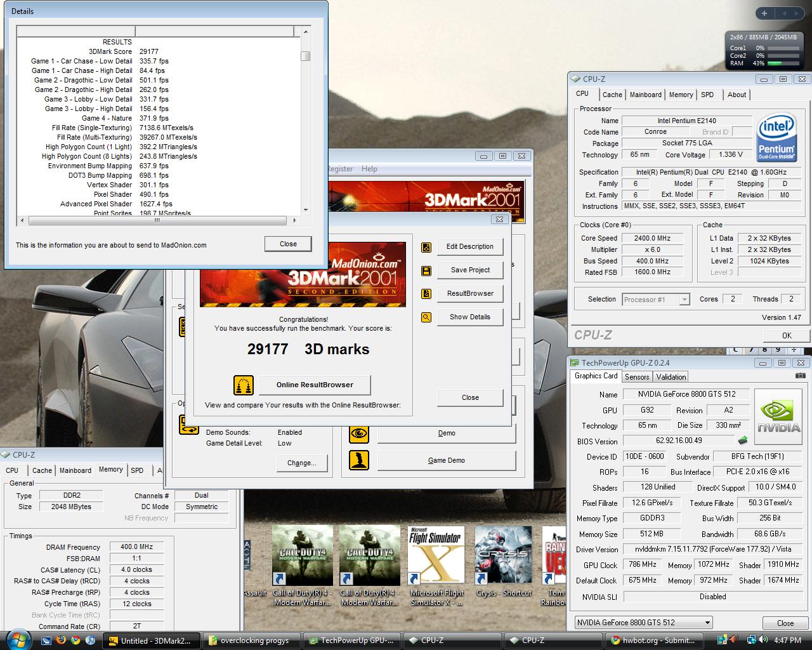Click the sidebar gadget add plus button
The height and width of the screenshot is (650, 812).
[x=764, y=13]
